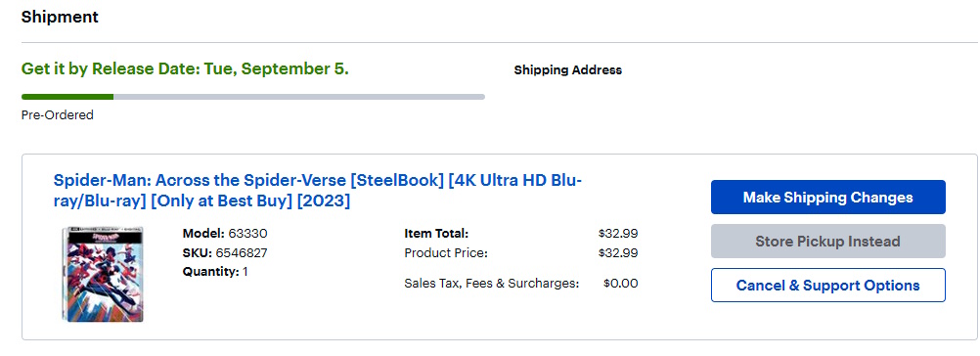Click Make Shipping Changes button
This screenshot has height=356, width=980.
(828, 198)
